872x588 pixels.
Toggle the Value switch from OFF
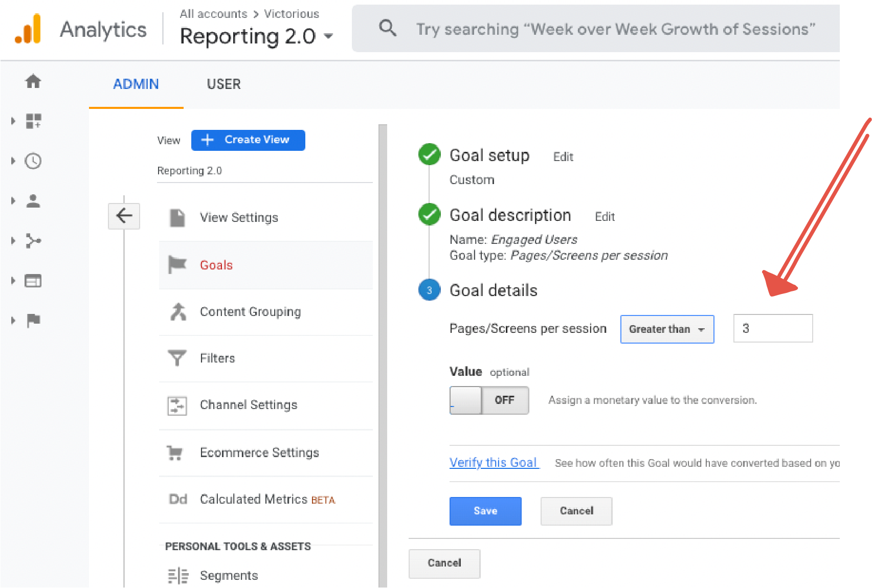489,400
